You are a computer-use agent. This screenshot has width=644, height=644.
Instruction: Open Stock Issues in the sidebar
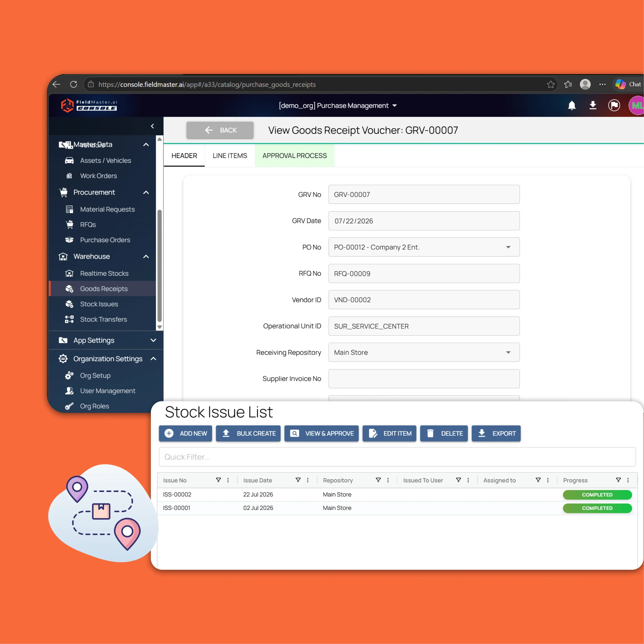[103, 304]
